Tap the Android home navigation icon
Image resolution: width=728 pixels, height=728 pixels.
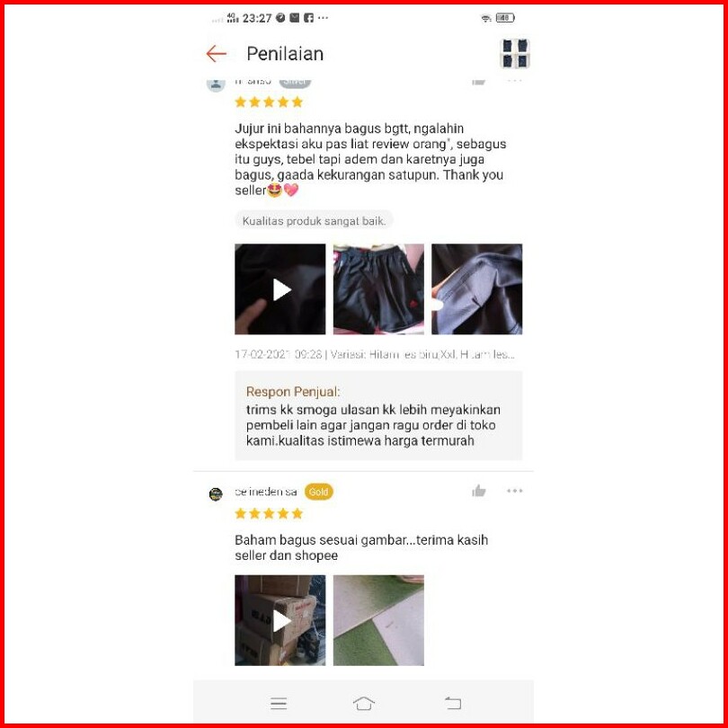click(363, 704)
